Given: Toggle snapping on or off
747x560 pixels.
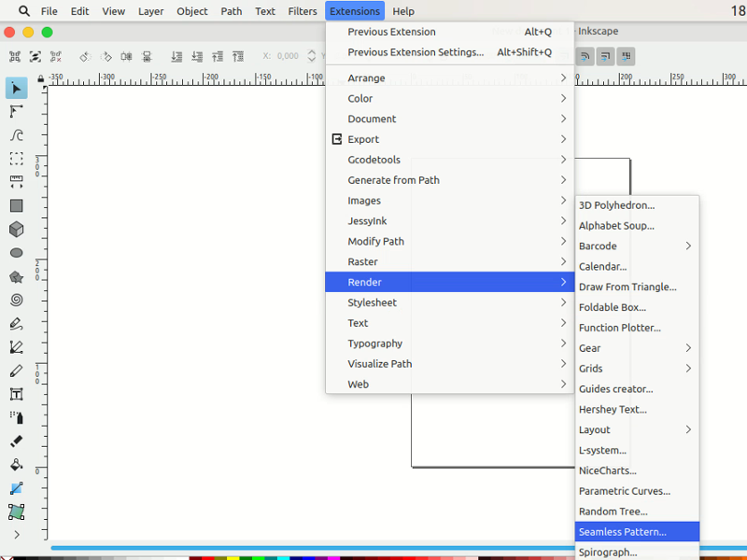Looking at the screenshot, I should 585,56.
